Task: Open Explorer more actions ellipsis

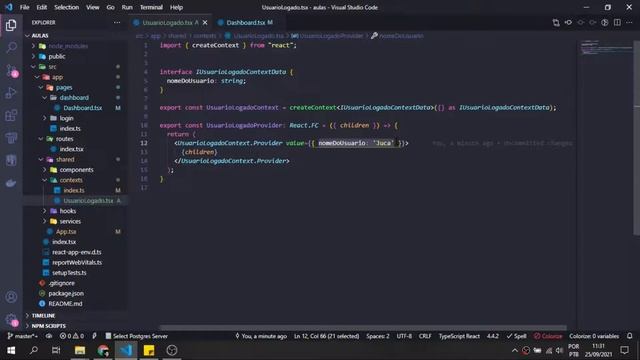Action: click(x=117, y=22)
